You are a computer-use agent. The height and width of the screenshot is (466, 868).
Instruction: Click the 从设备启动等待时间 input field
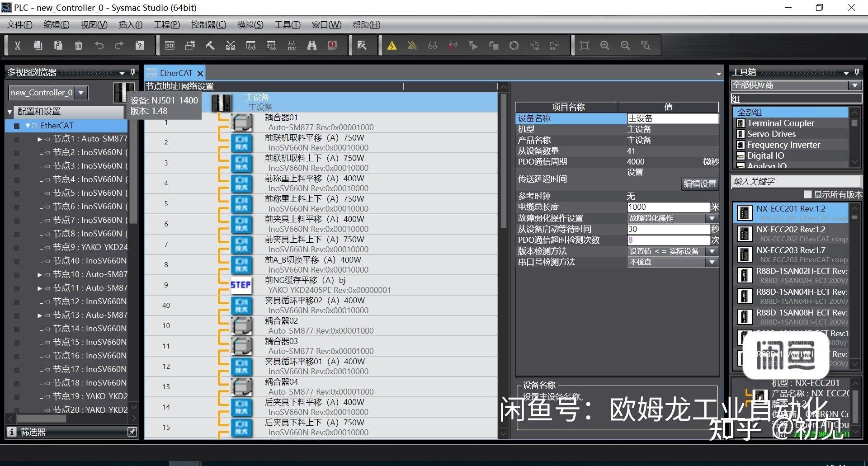point(669,229)
